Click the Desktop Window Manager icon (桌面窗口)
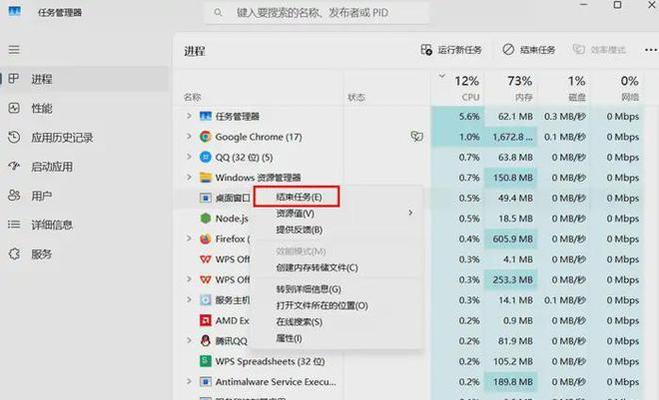The height and width of the screenshot is (400, 659). [205, 198]
